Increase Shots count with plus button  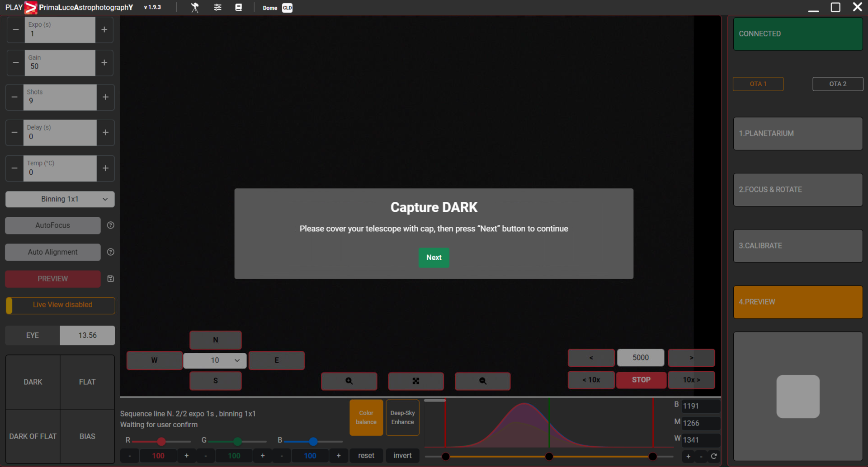[x=106, y=97]
